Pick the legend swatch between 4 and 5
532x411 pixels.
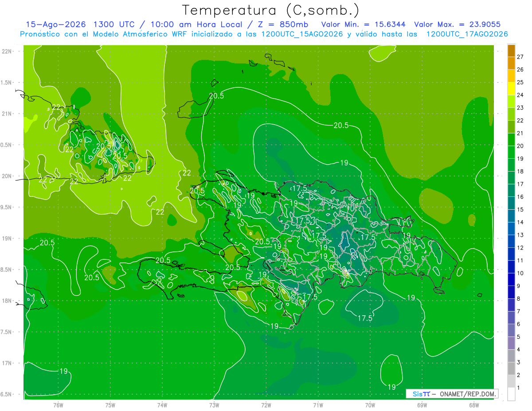[x=511, y=343]
